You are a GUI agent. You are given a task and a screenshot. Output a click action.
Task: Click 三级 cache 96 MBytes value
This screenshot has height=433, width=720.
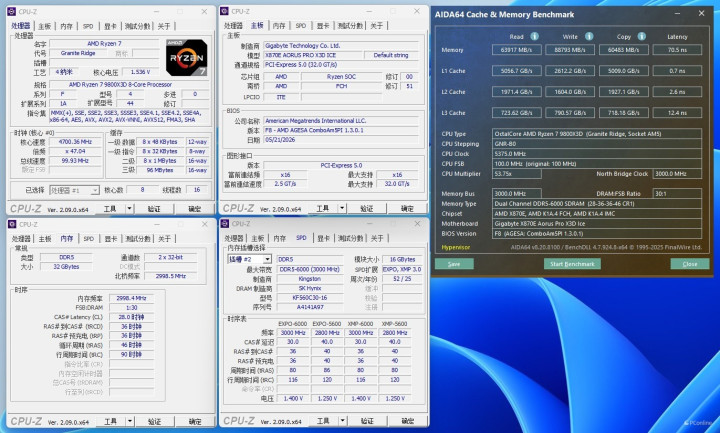tap(160, 170)
